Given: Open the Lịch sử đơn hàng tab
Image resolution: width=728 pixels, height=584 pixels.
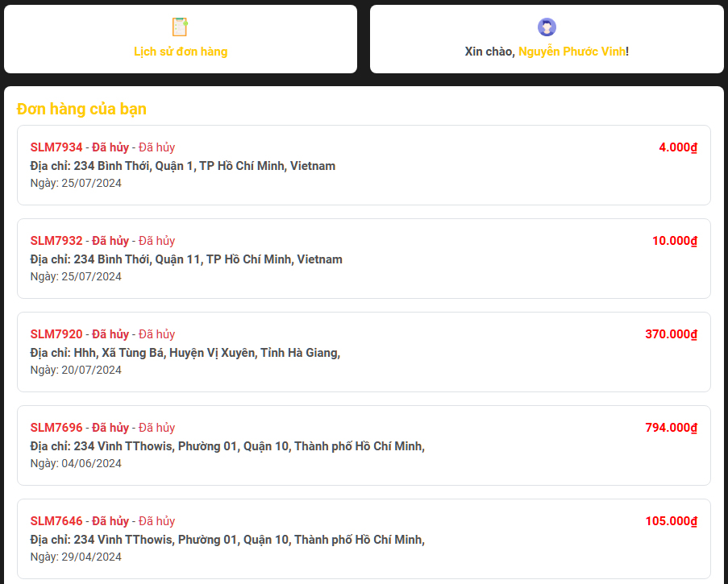Looking at the screenshot, I should click(181, 52).
